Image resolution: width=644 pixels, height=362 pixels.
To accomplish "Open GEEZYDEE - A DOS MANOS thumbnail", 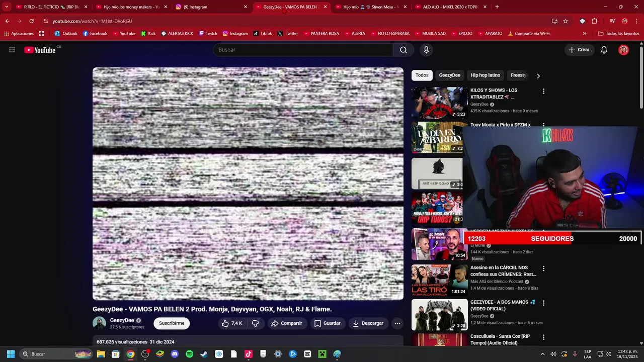I will 440,315.
